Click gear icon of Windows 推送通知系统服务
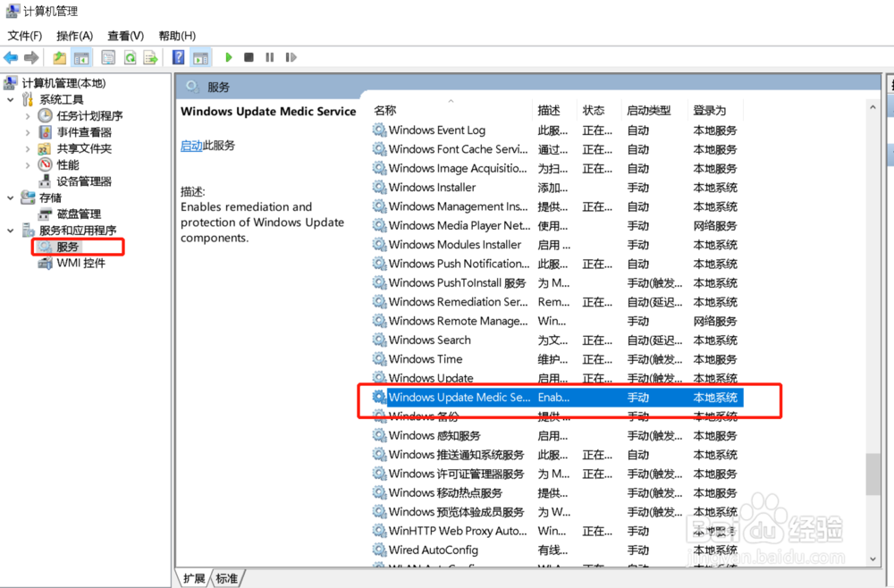 pos(379,455)
